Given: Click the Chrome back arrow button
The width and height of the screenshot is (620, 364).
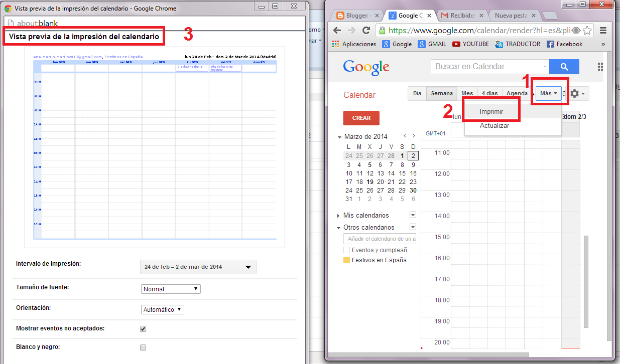Looking at the screenshot, I should pos(337,30).
